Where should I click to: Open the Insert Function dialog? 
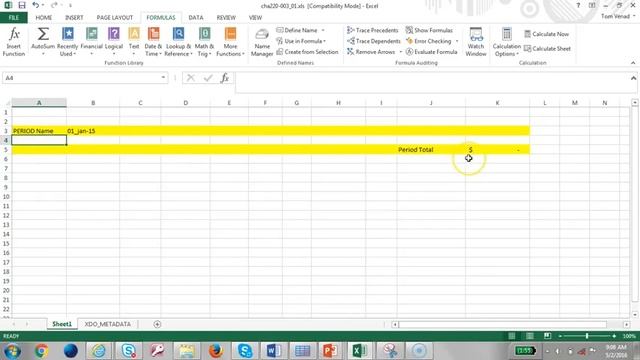pyautogui.click(x=14, y=41)
